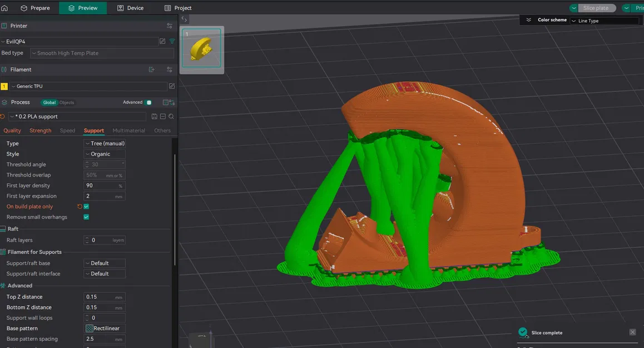
Task: Open the EvilQP4 printer dropdown
Action: pos(80,41)
